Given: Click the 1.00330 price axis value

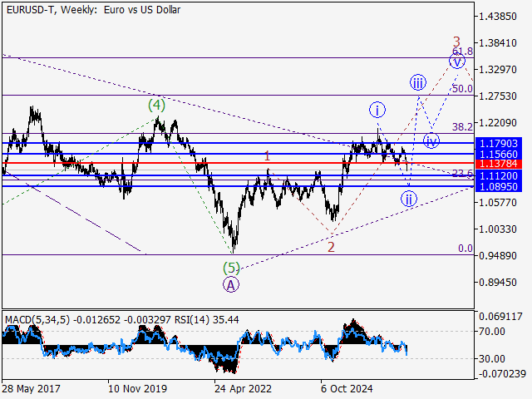Looking at the screenshot, I should pyautogui.click(x=498, y=229).
